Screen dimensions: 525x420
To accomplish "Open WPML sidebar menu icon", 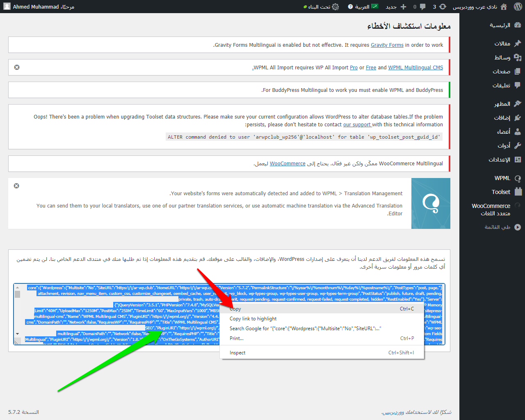I will (x=518, y=178).
